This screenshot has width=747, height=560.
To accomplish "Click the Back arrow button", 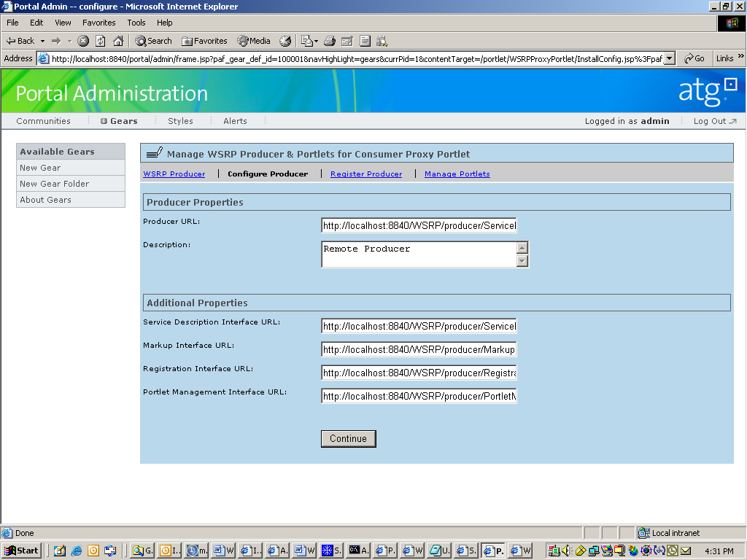I will (20, 41).
